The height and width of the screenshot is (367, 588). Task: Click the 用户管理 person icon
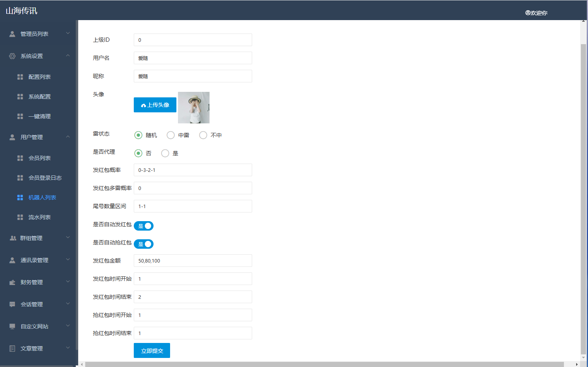point(12,137)
